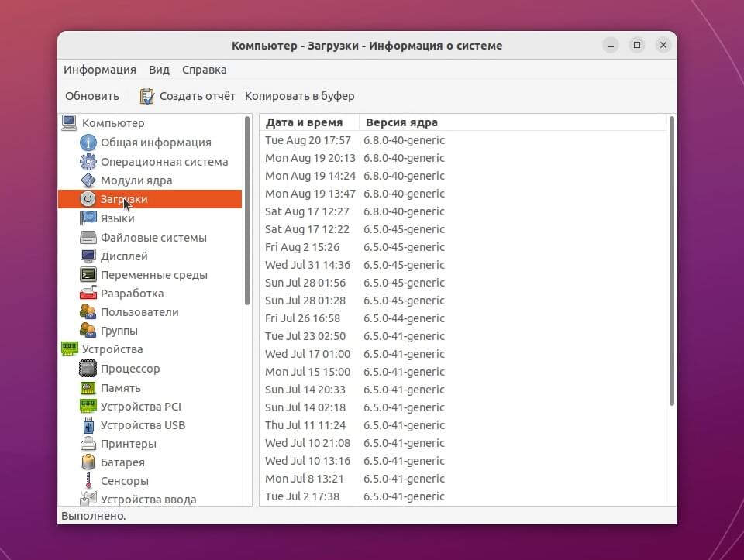The width and height of the screenshot is (744, 560).
Task: Select Разработка tree item
Action: click(132, 293)
